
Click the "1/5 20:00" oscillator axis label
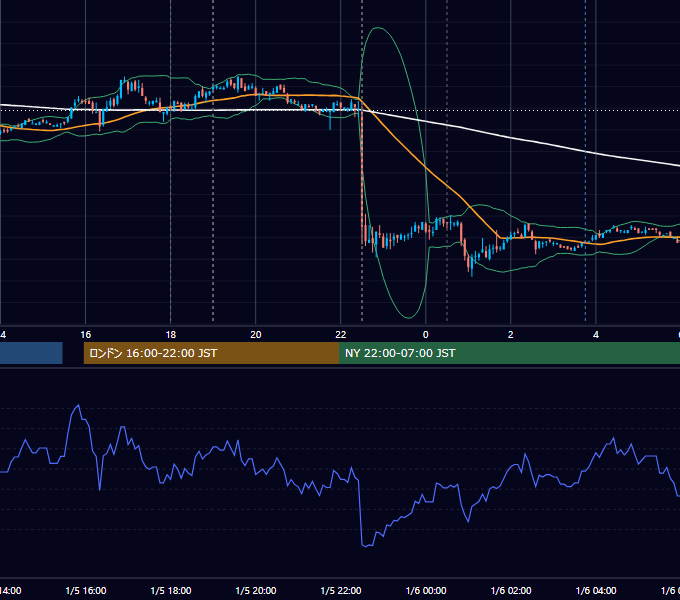(256, 591)
